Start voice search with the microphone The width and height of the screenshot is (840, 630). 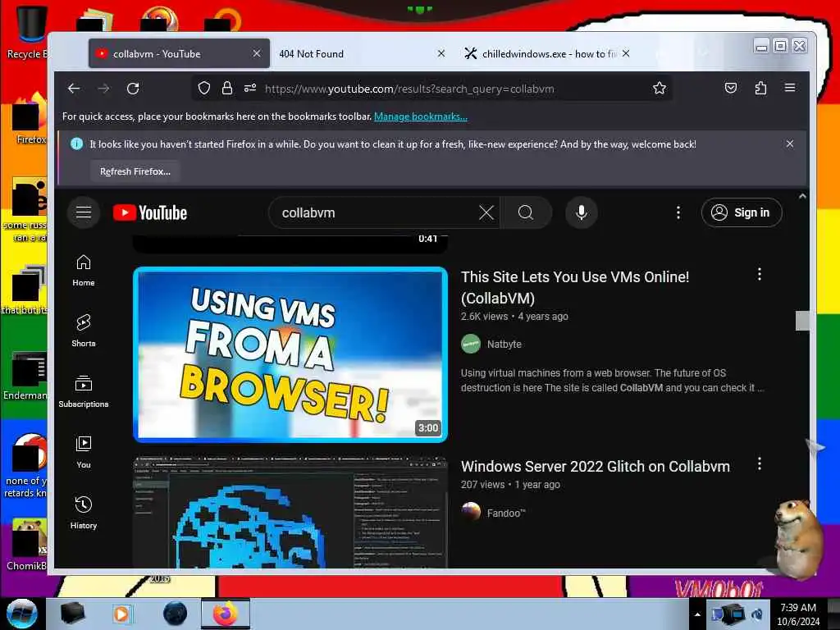[582, 212]
